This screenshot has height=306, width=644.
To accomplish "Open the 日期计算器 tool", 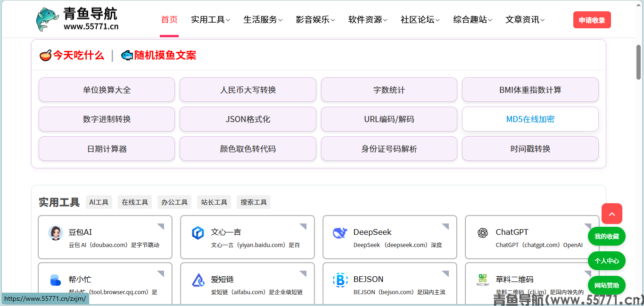I will point(107,149).
